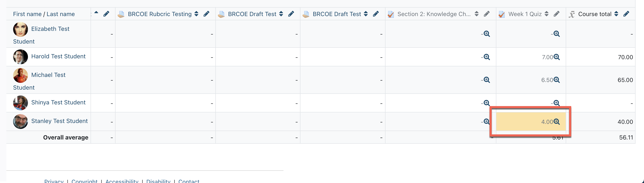Click edit pencil next to Week 1 Quiz
The height and width of the screenshot is (183, 644).
coord(556,14)
